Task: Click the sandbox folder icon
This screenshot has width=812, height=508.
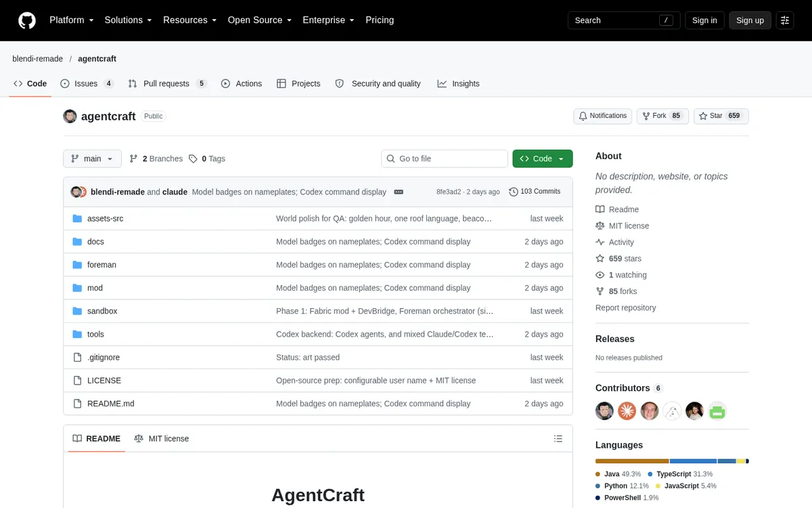Action: (76, 311)
